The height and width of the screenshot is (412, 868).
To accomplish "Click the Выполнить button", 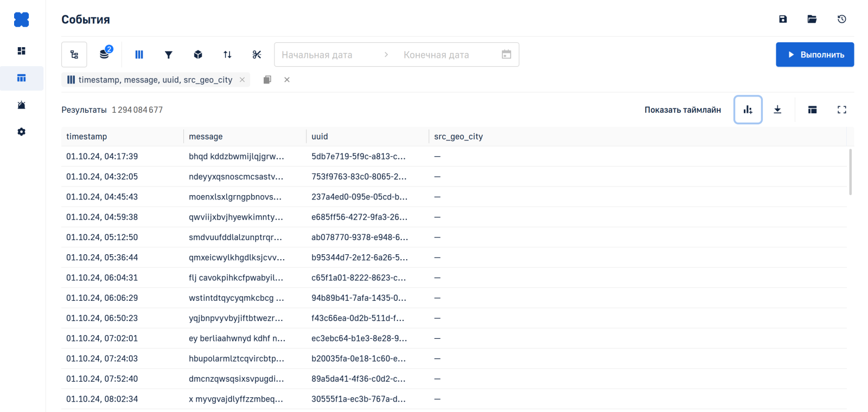I will point(815,55).
